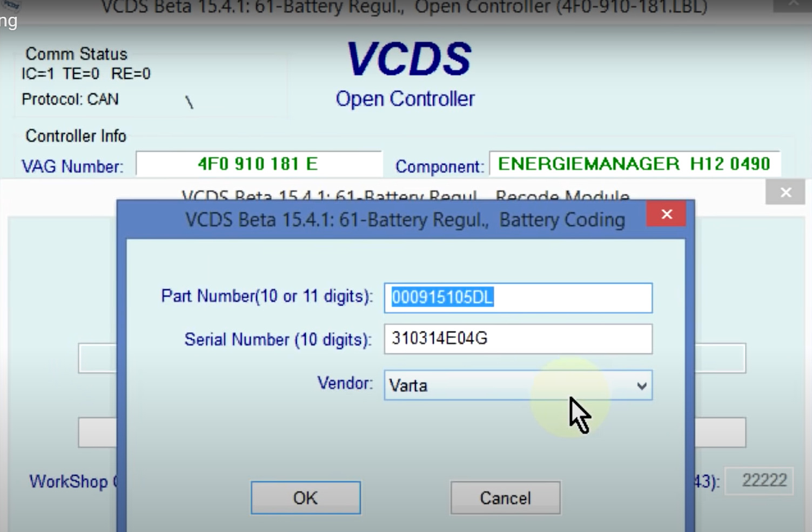812x532 pixels.
Task: Click the 'Vendor:' label
Action: point(345,383)
